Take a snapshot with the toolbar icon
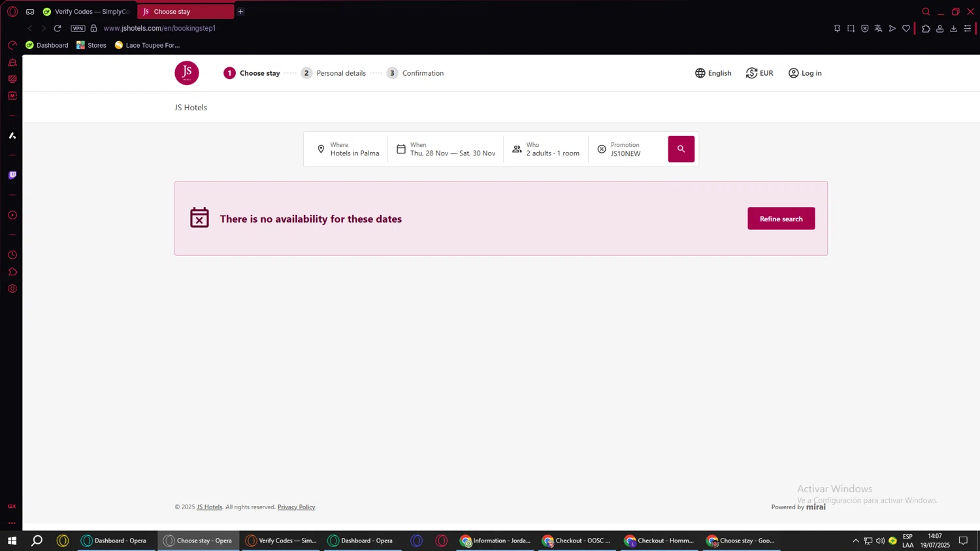Screen dimensions: 980x551 pyautogui.click(x=851, y=28)
